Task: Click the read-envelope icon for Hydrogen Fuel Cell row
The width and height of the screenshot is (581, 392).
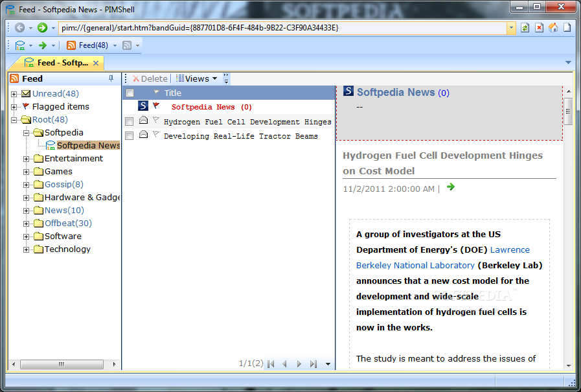Action: 143,120
